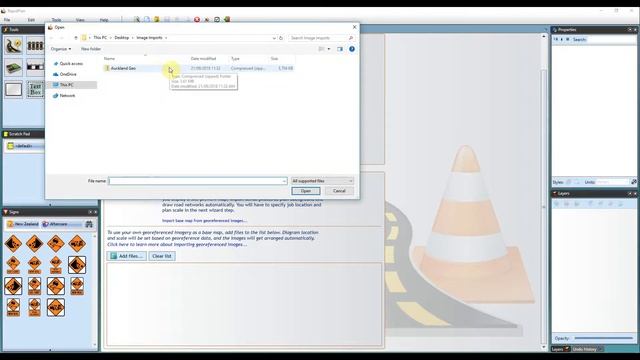Refresh the folder view in dialog
Viewport: 640px width, 360px height.
coord(281,38)
